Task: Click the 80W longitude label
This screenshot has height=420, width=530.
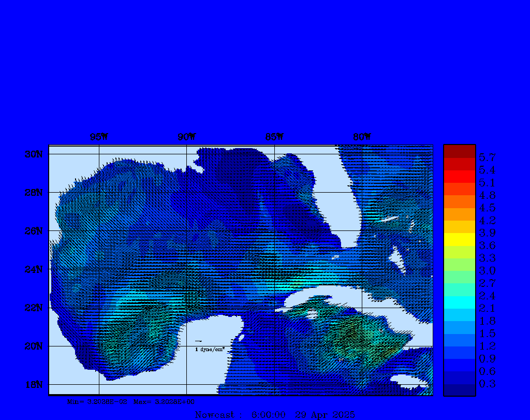Action: click(x=362, y=137)
